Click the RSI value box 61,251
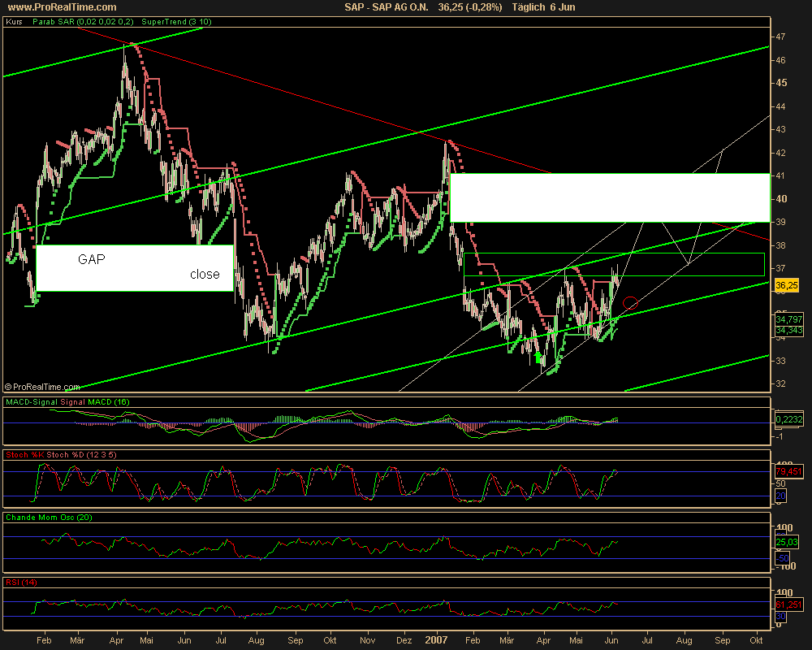This screenshot has width=812, height=650. click(x=788, y=605)
